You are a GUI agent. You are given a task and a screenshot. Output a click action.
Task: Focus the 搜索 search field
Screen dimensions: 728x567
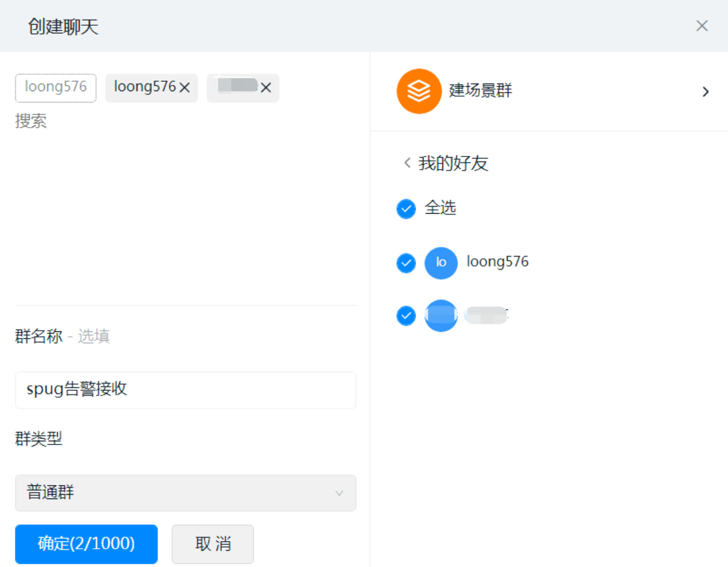31,121
